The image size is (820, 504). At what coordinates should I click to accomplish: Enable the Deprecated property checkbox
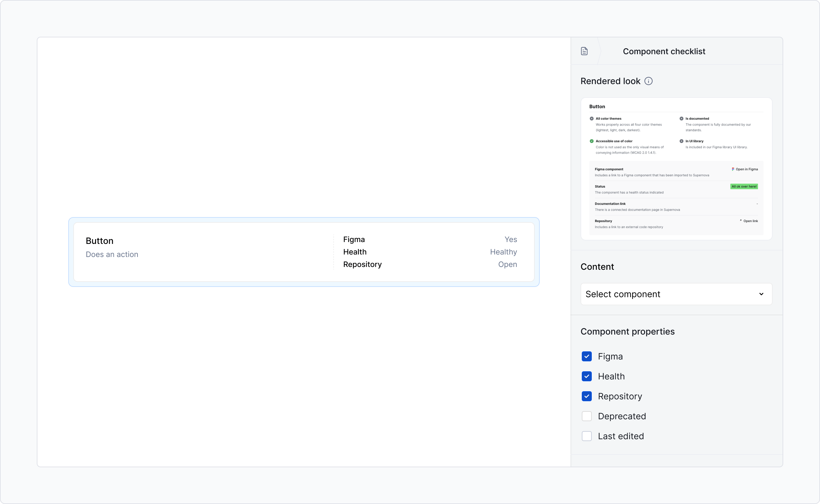(x=586, y=416)
